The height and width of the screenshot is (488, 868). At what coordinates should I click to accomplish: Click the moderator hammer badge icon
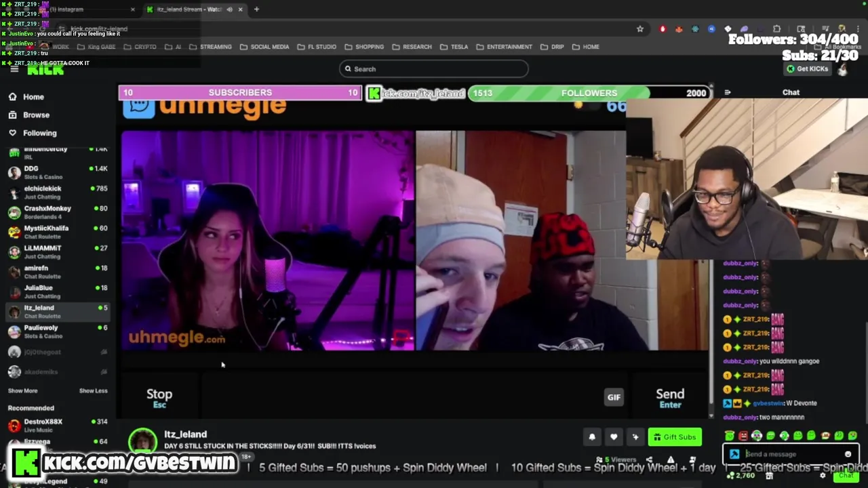pyautogui.click(x=734, y=454)
